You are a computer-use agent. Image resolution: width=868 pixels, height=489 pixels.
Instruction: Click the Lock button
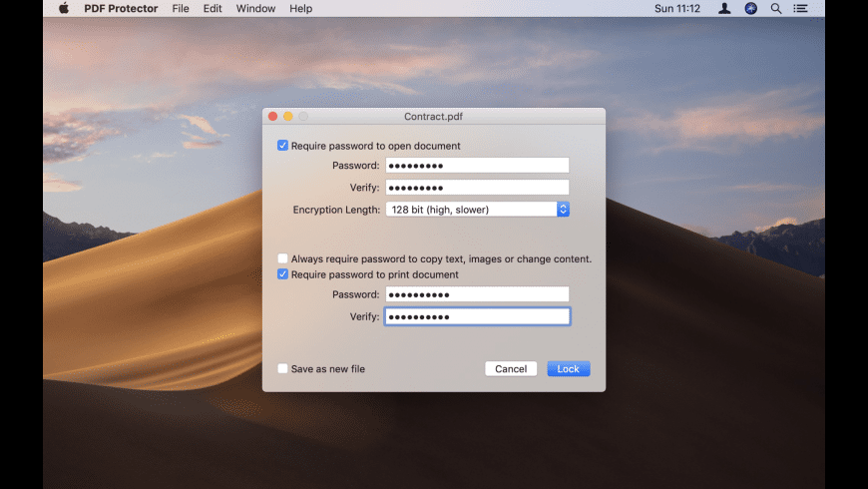pyautogui.click(x=569, y=369)
